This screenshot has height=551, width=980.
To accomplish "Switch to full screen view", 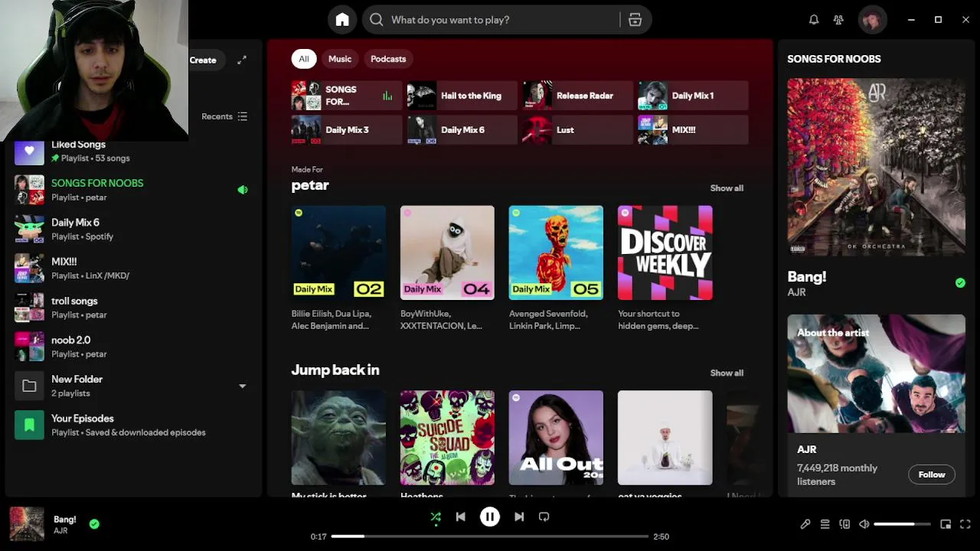I will click(x=965, y=524).
